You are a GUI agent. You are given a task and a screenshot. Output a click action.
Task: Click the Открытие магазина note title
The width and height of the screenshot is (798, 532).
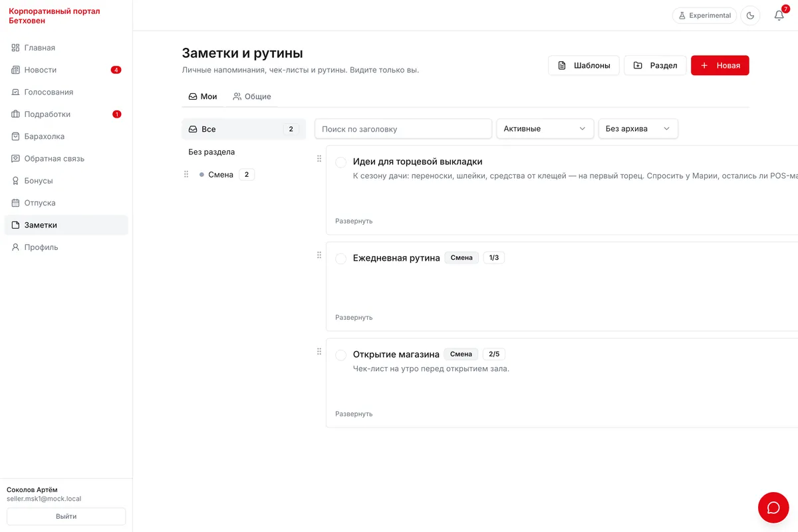396,354
